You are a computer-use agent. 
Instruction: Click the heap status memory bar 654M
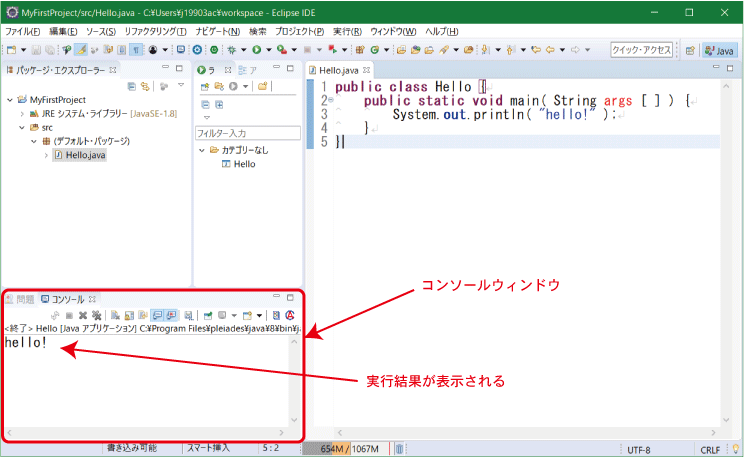point(346,449)
